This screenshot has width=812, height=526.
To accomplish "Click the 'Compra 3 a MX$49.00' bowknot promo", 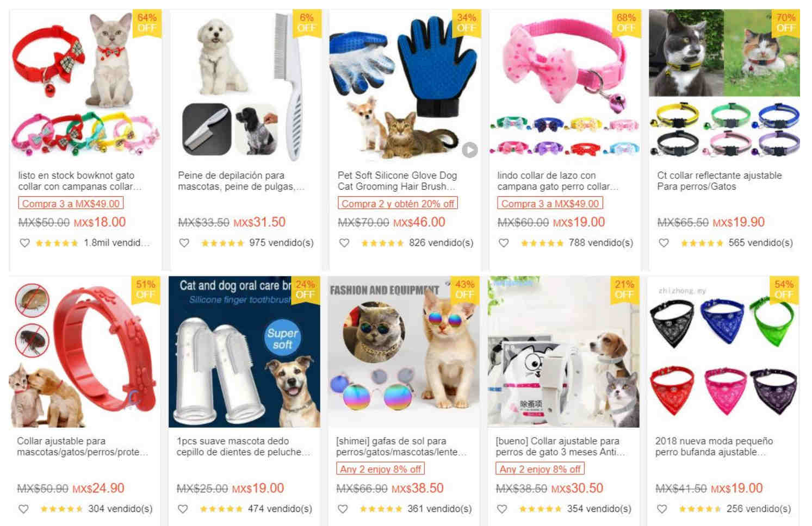I will pos(71,203).
